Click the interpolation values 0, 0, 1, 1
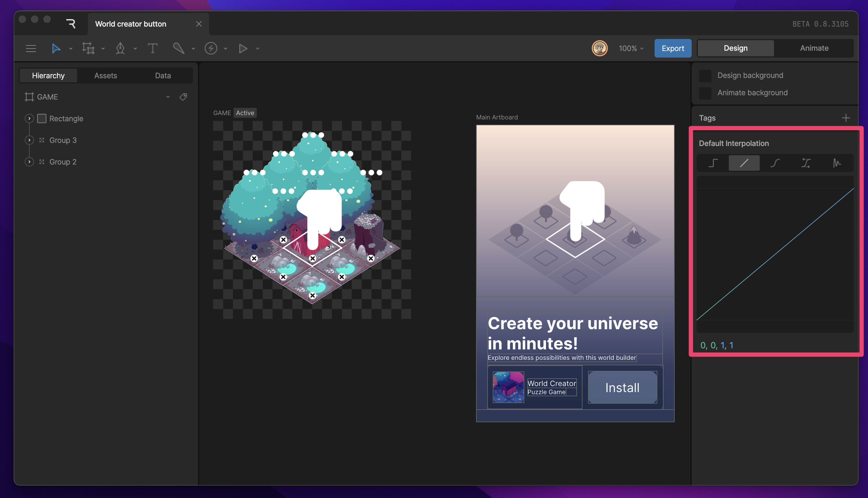 [x=716, y=345]
